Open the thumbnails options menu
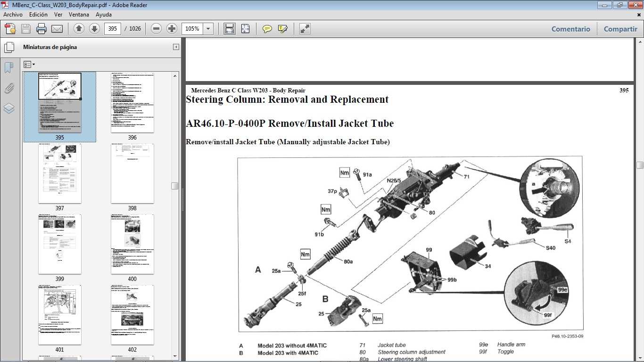 [29, 65]
